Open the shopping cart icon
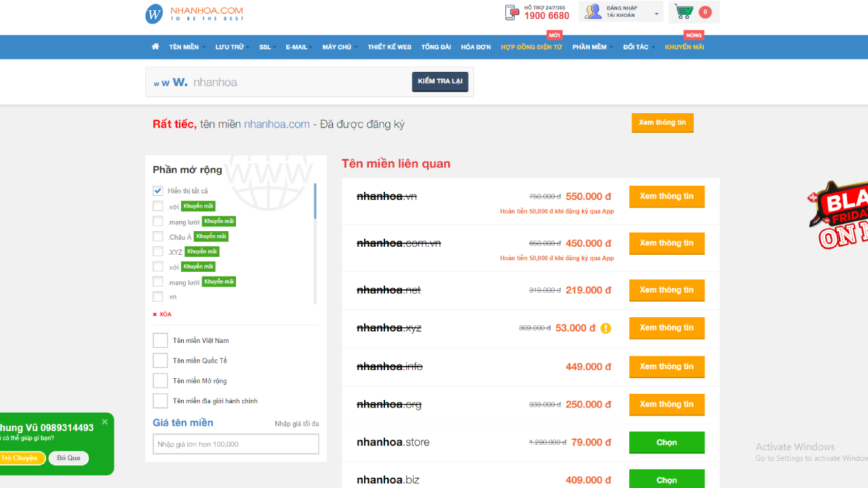The image size is (868, 488). coord(684,12)
